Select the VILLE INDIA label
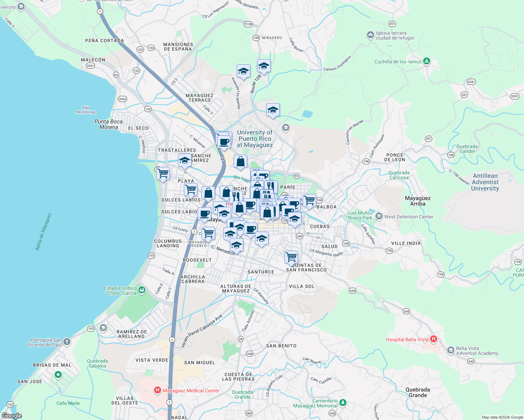This screenshot has width=524, height=420. click(x=406, y=243)
